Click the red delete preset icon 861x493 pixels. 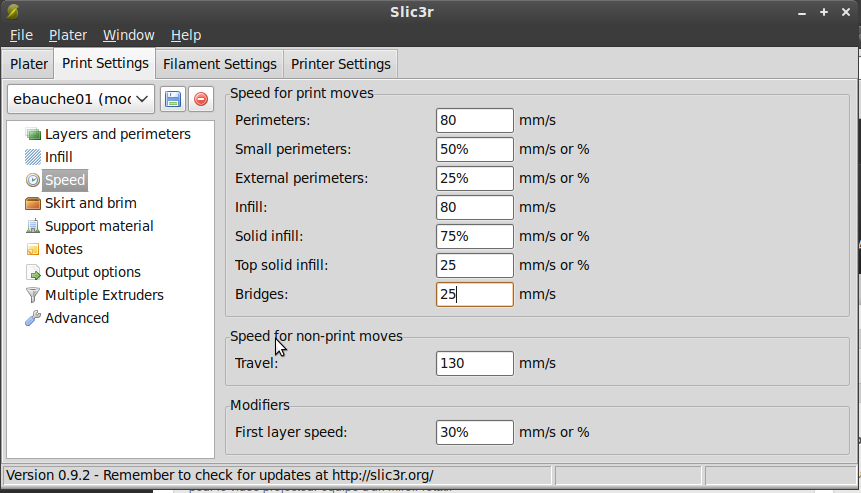201,99
